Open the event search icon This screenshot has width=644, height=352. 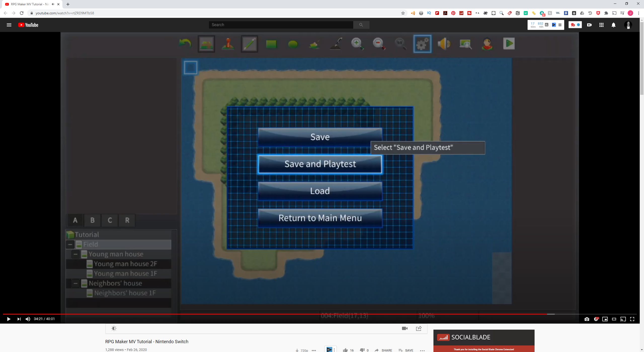pyautogui.click(x=466, y=44)
